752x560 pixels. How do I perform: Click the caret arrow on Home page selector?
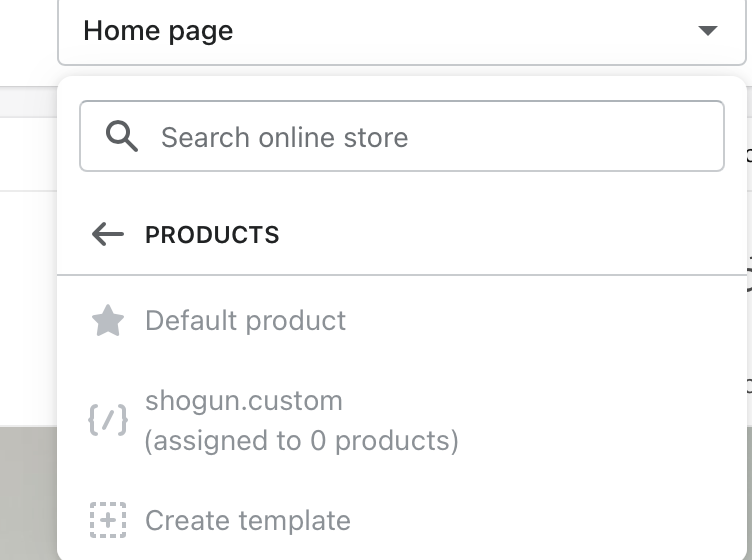coord(707,31)
